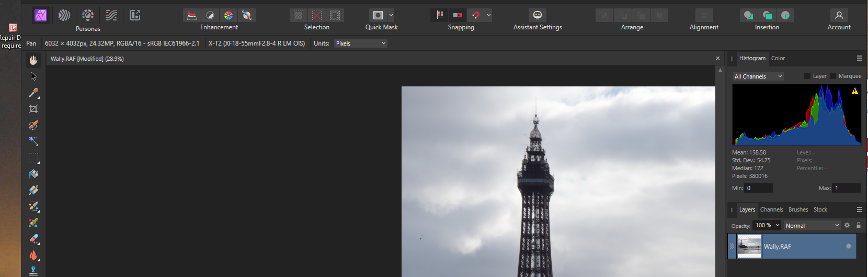
Task: Open the layer Opacity 100 % dropdown
Action: [x=768, y=225]
